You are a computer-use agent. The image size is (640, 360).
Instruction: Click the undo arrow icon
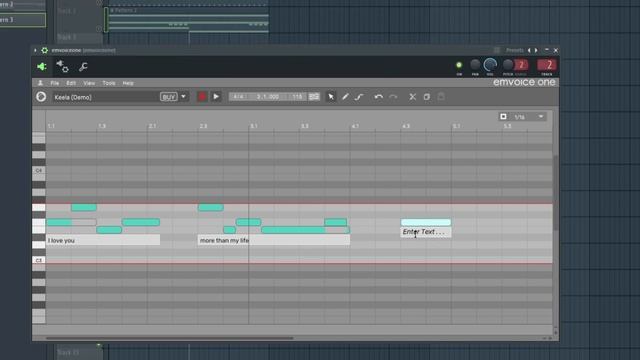(378, 97)
